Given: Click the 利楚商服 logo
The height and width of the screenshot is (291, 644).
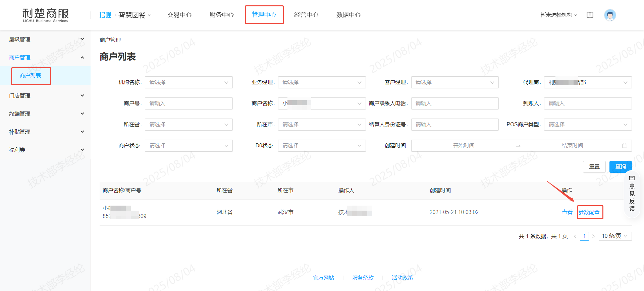Looking at the screenshot, I should 45,15.
